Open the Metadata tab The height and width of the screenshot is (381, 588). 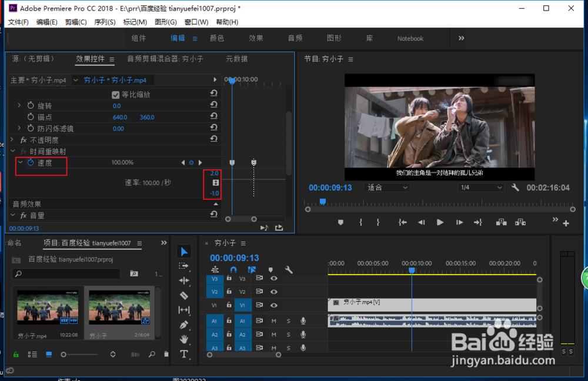coord(236,59)
